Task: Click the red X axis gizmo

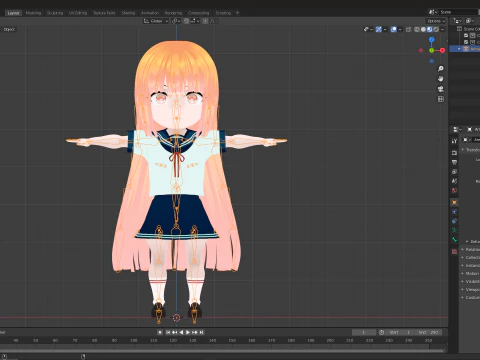Action: [x=442, y=50]
